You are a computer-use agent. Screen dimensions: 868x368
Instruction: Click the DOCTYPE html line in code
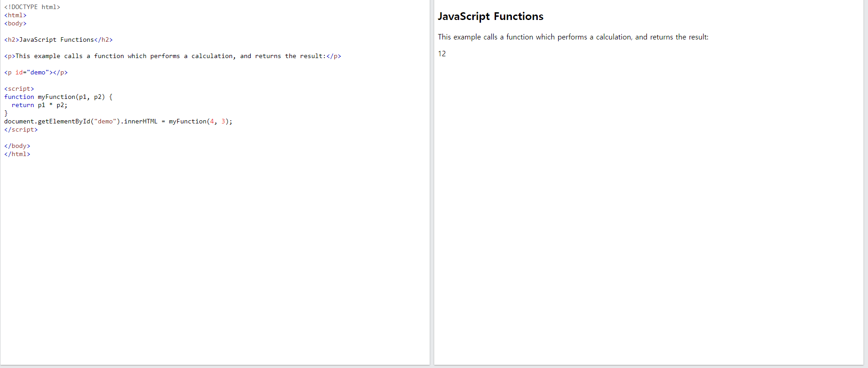(x=32, y=7)
